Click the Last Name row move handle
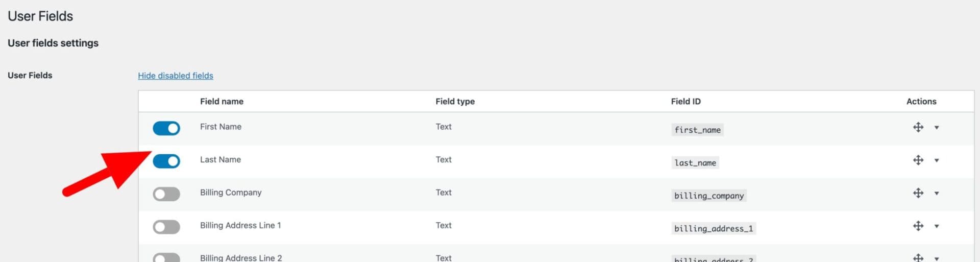This screenshot has height=262, width=980. 918,160
